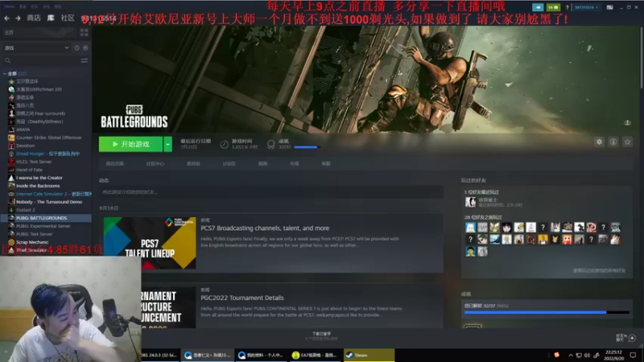This screenshot has width=644, height=362.
Task: Click the library search field
Action: coord(41,61)
